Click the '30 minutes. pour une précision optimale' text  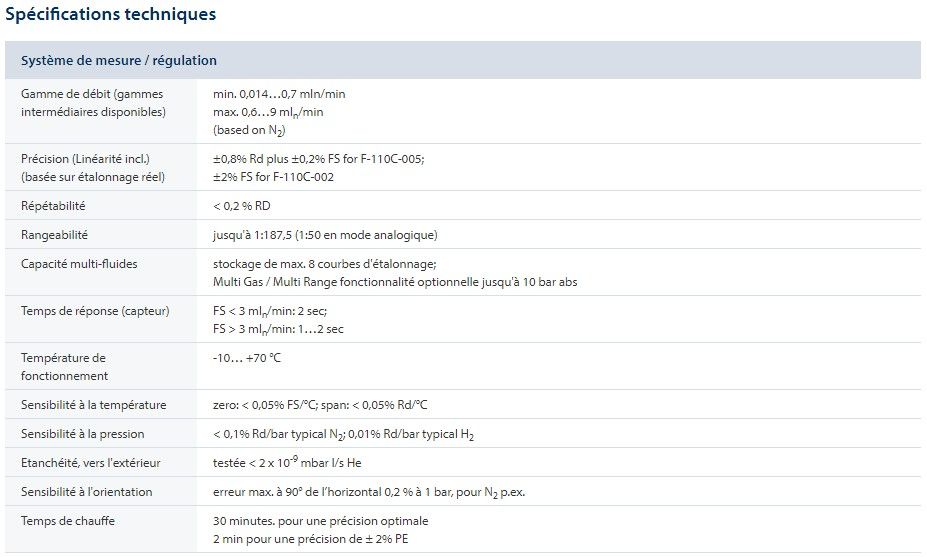[320, 521]
